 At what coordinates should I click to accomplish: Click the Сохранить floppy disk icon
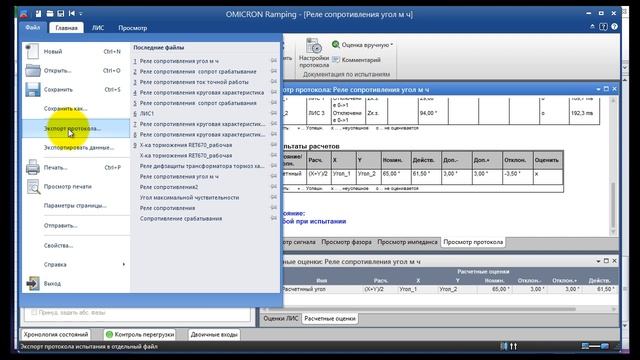coord(33,89)
